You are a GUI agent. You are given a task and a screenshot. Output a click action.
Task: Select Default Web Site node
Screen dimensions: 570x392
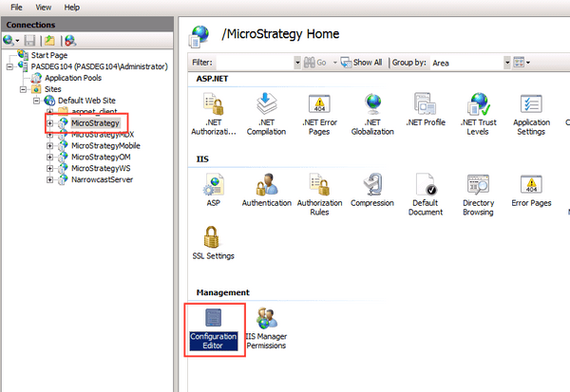point(86,101)
